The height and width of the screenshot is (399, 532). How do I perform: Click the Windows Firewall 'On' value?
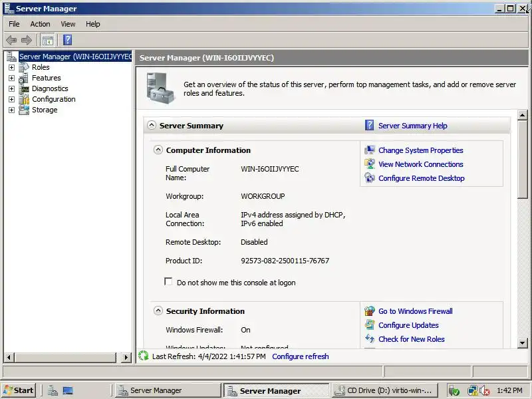[x=245, y=330]
